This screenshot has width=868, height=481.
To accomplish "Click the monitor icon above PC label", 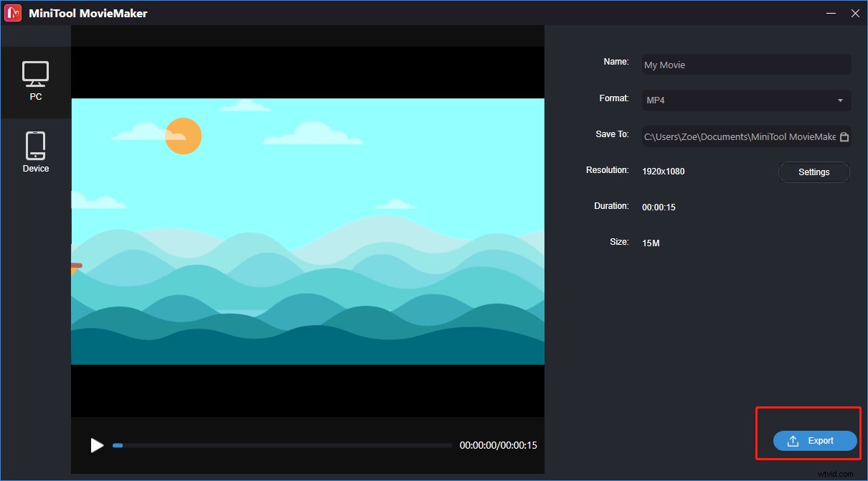I will [36, 72].
